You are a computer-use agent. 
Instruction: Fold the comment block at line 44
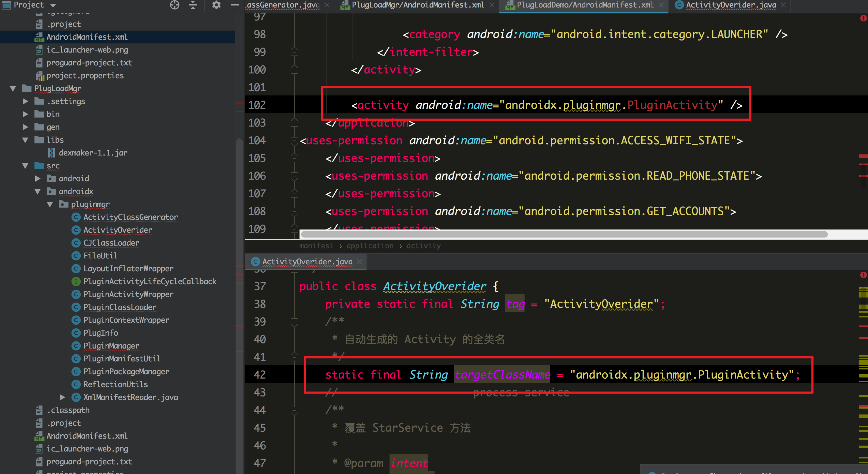[x=295, y=410]
